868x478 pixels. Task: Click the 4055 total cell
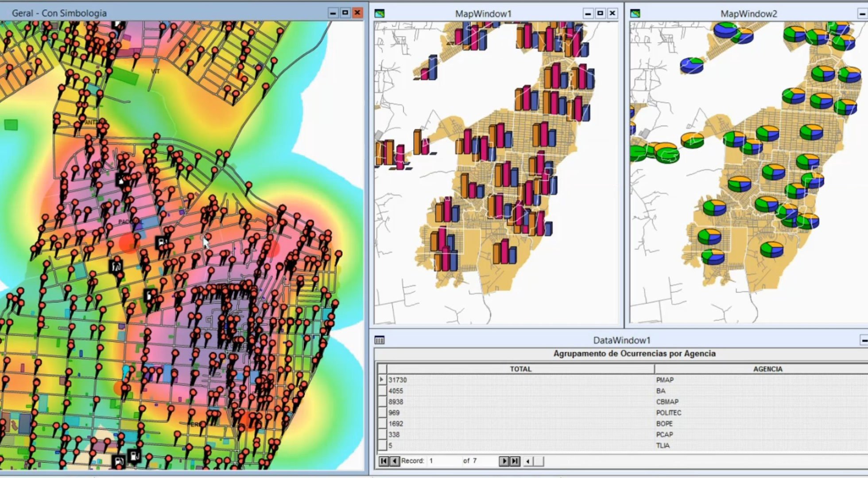[520, 391]
